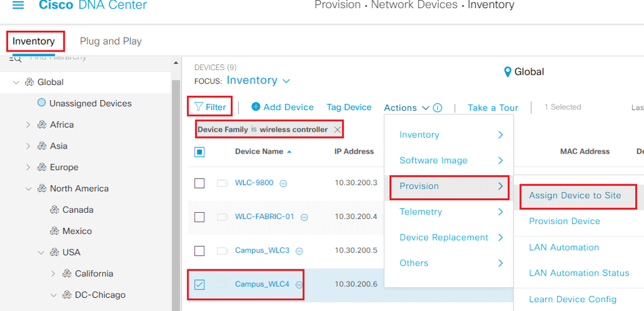Click the Unassigned Devices circle icon
This screenshot has width=644, height=311.
click(x=42, y=103)
